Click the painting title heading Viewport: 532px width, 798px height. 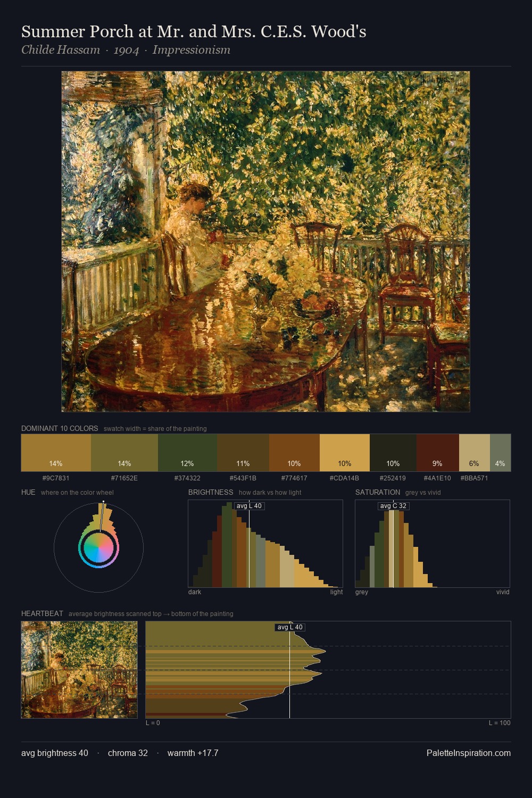click(194, 31)
